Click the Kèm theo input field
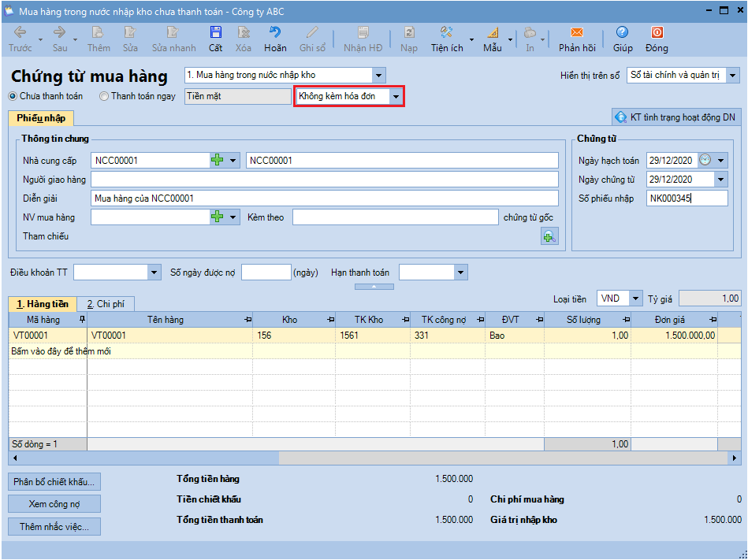This screenshot has height=560, width=748. click(x=396, y=217)
